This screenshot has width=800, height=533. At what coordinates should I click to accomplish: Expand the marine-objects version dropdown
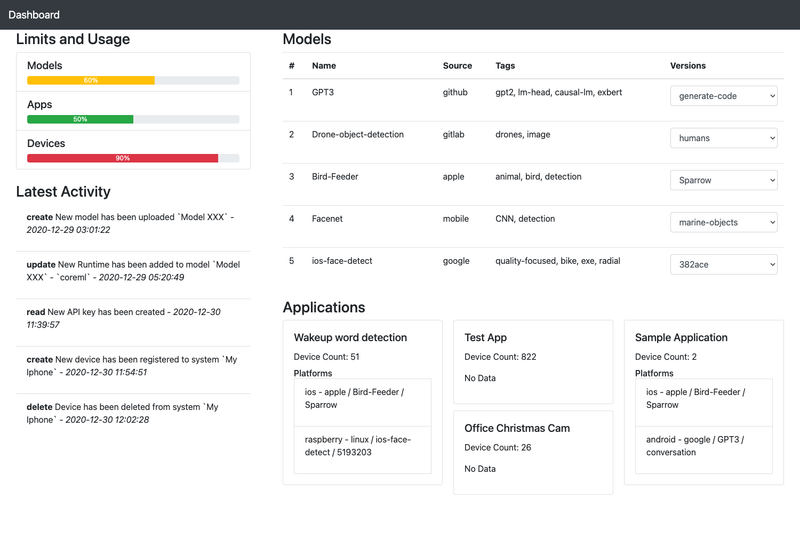(x=723, y=222)
